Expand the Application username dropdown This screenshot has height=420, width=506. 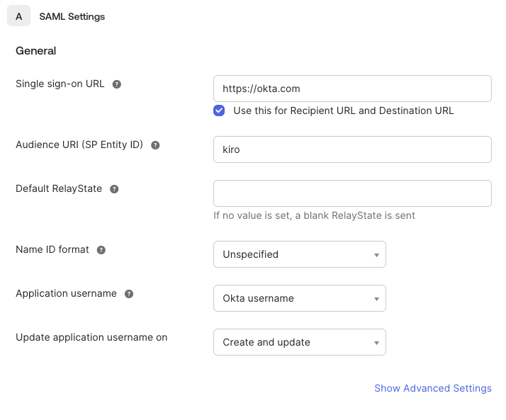[299, 298]
